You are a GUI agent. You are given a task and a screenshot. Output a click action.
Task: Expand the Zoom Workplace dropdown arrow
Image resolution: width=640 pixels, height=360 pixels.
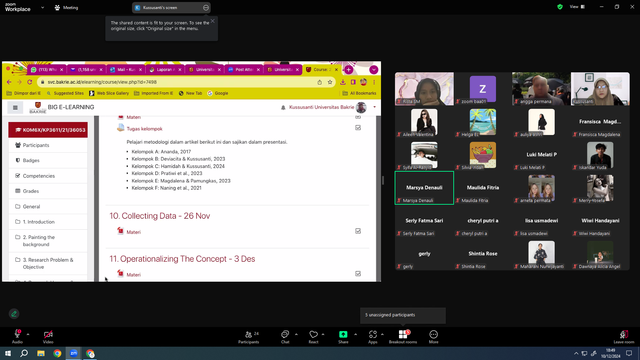(42, 7)
